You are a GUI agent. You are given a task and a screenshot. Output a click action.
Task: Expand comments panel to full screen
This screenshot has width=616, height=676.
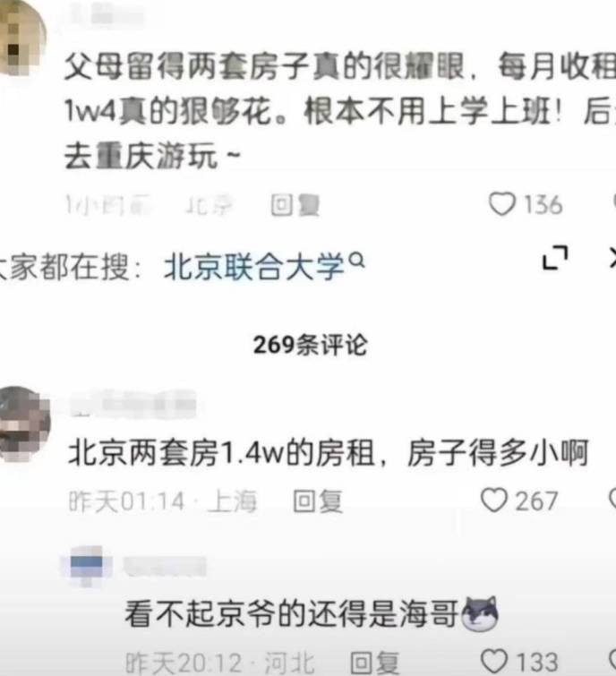click(555, 258)
